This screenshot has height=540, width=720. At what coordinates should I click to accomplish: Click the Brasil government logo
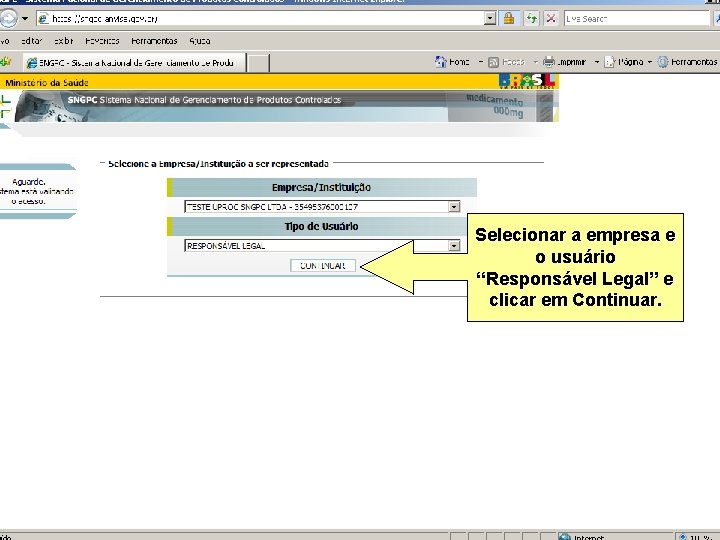[x=527, y=81]
